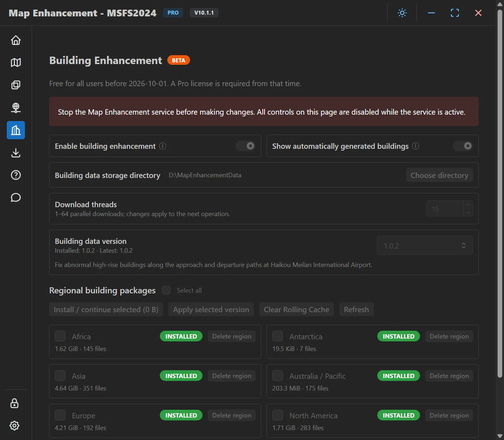Click Asia INSTALLED status badge
This screenshot has width=504, height=440.
tap(181, 376)
